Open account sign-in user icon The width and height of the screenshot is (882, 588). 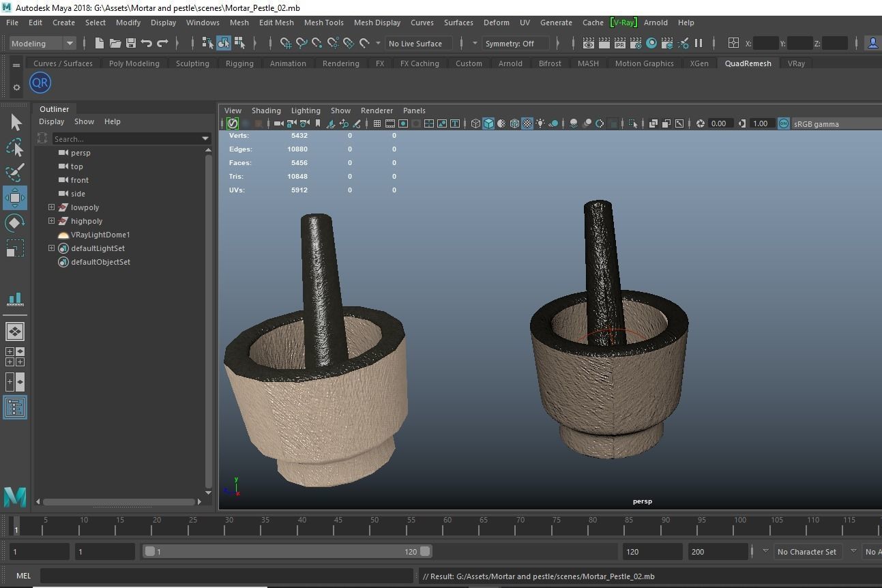point(872,43)
